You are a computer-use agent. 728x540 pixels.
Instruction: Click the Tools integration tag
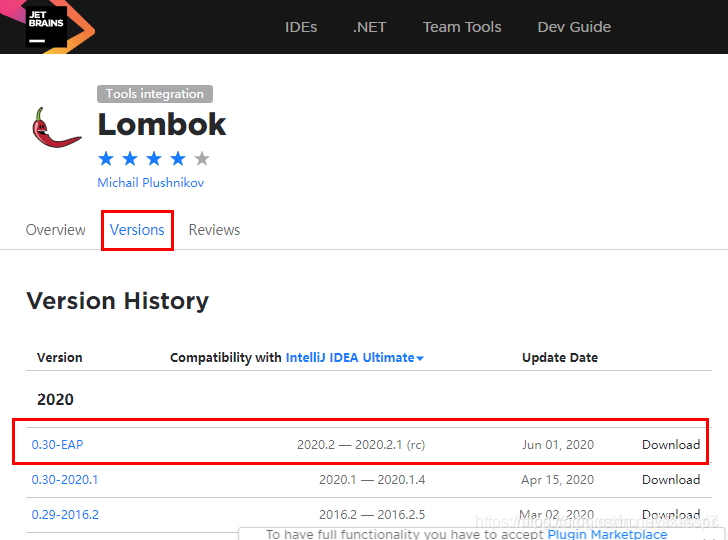click(155, 94)
